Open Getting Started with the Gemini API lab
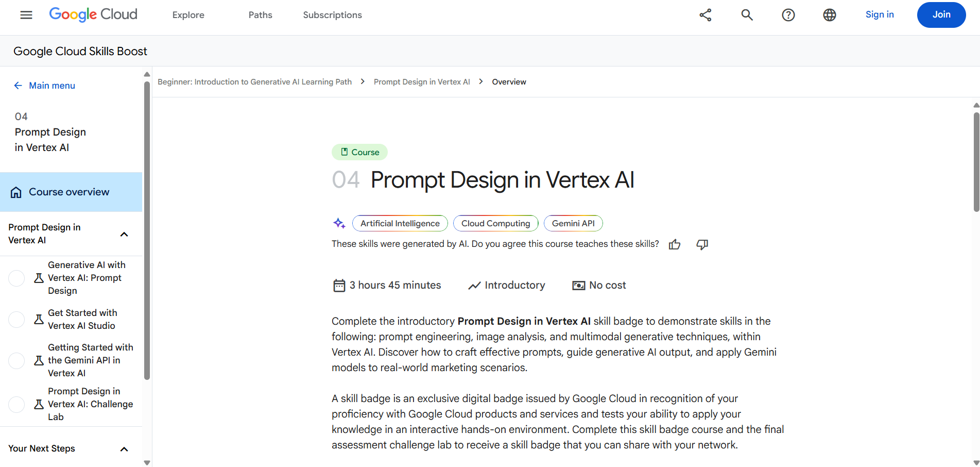This screenshot has width=980, height=467. click(x=91, y=360)
